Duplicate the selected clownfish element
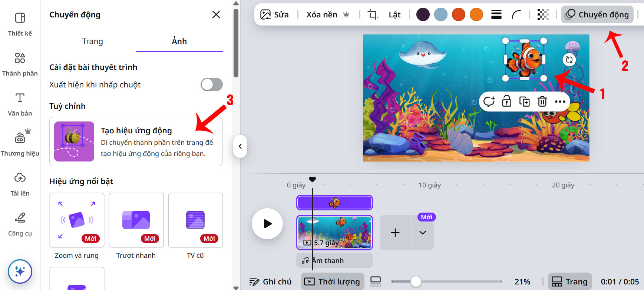 pyautogui.click(x=524, y=101)
